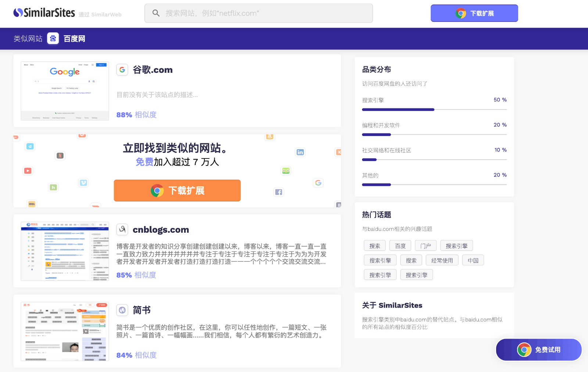Click the cnblogs page thumbnail
This screenshot has height=372, width=588.
point(65,251)
